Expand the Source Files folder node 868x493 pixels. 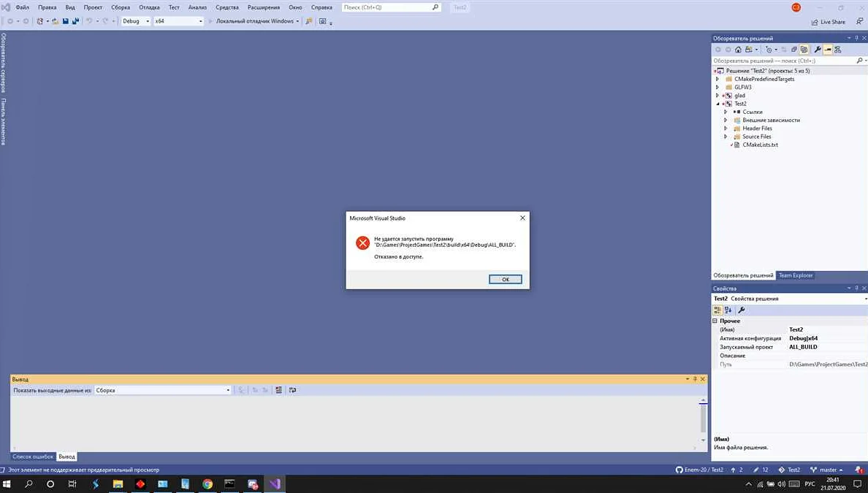tap(726, 137)
